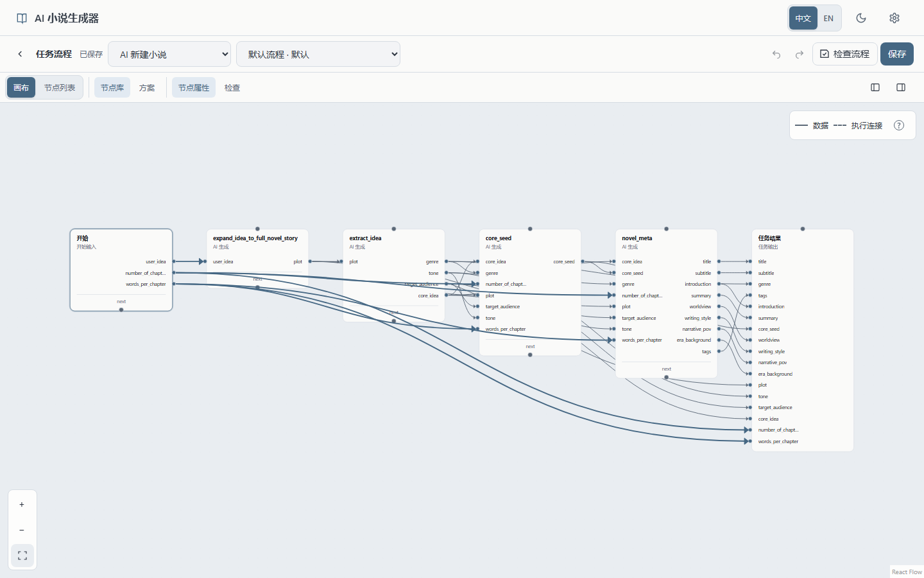Select the novel_meta node title
924x578 pixels.
point(637,238)
